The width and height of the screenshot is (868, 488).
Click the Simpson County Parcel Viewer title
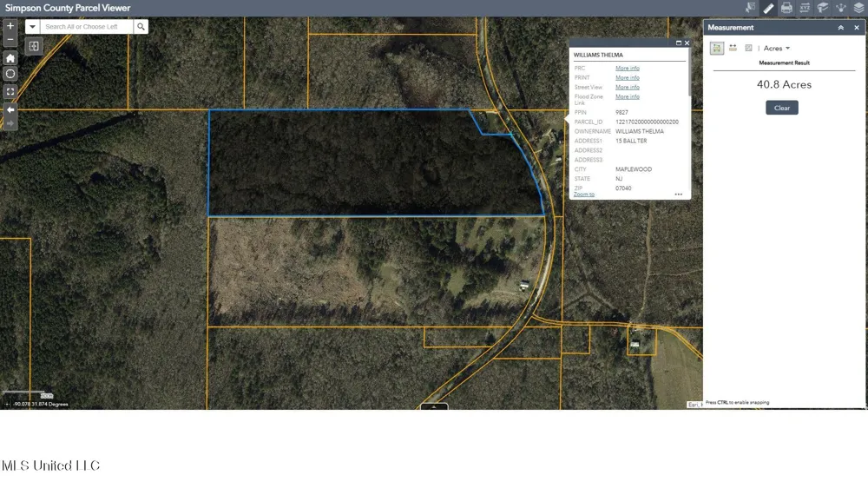[68, 8]
